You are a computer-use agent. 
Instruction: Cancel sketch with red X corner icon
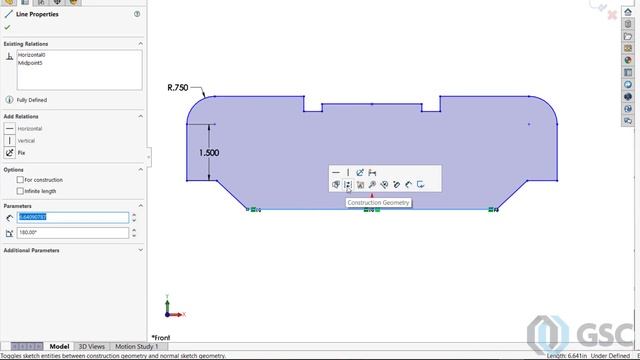click(x=612, y=15)
